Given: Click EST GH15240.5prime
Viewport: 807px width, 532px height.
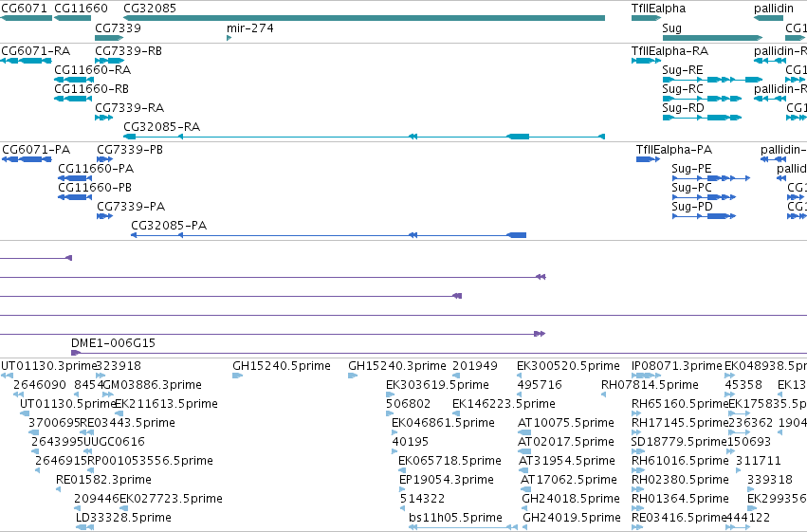Looking at the screenshot, I should pos(282,366).
